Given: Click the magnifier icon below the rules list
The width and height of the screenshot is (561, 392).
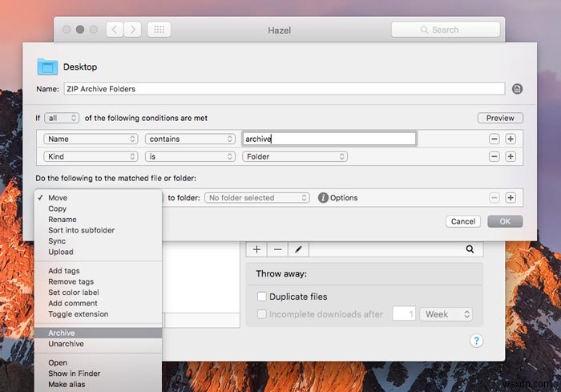Looking at the screenshot, I should coord(470,250).
